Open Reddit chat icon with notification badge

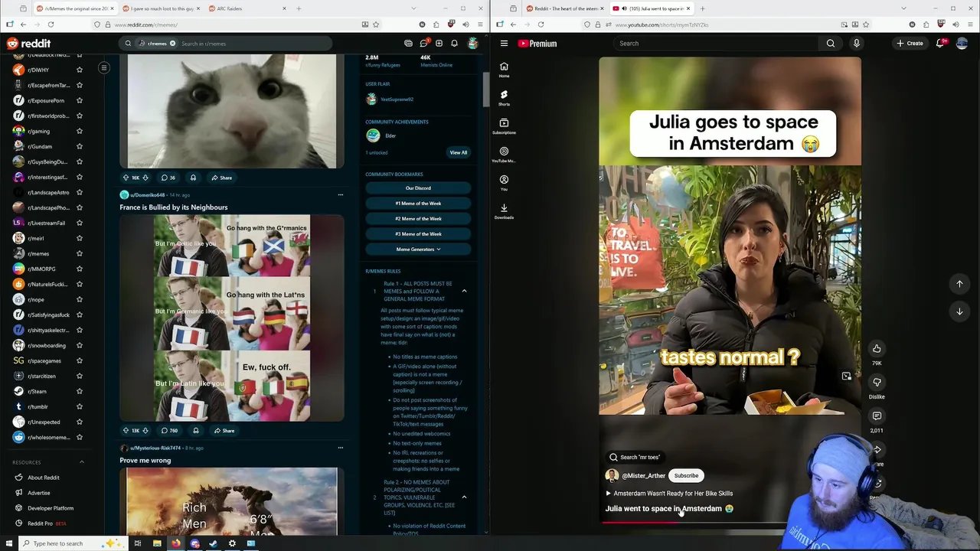click(423, 44)
